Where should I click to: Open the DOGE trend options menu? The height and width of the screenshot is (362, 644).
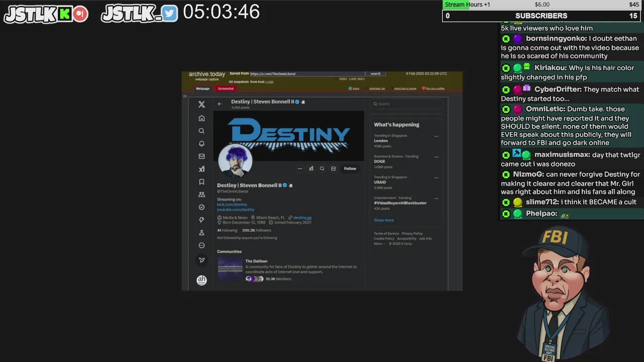(x=436, y=157)
